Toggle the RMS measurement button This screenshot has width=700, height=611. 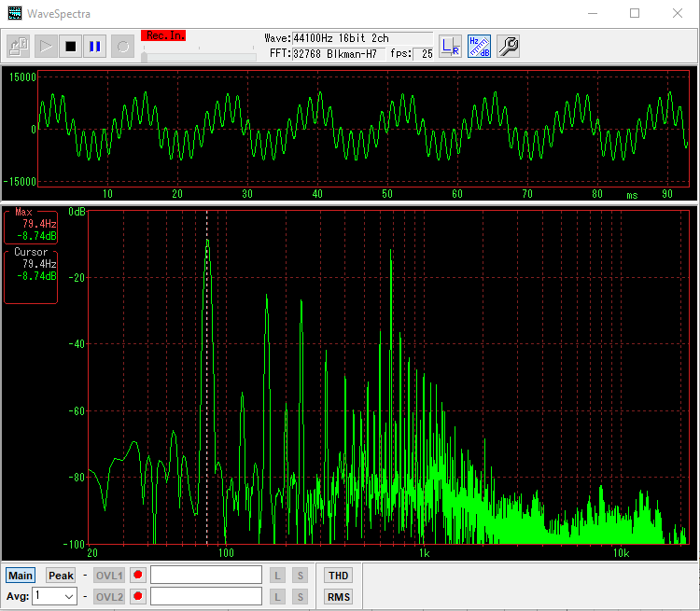[339, 597]
